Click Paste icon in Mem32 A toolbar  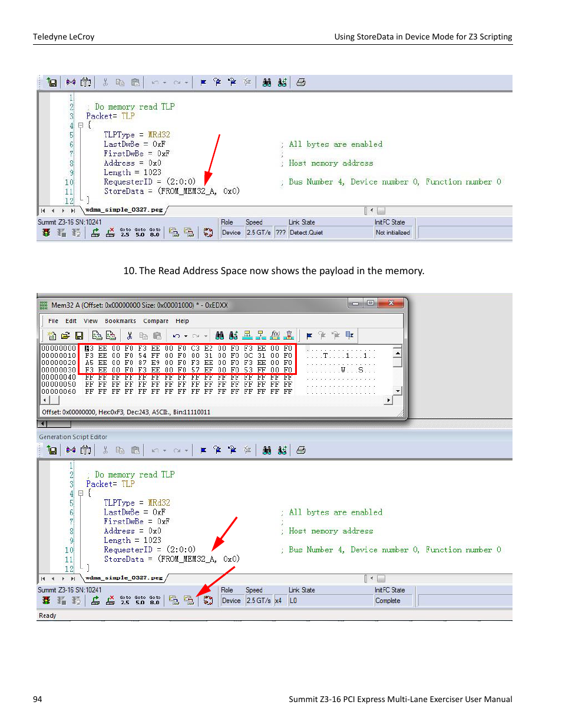[x=157, y=335]
